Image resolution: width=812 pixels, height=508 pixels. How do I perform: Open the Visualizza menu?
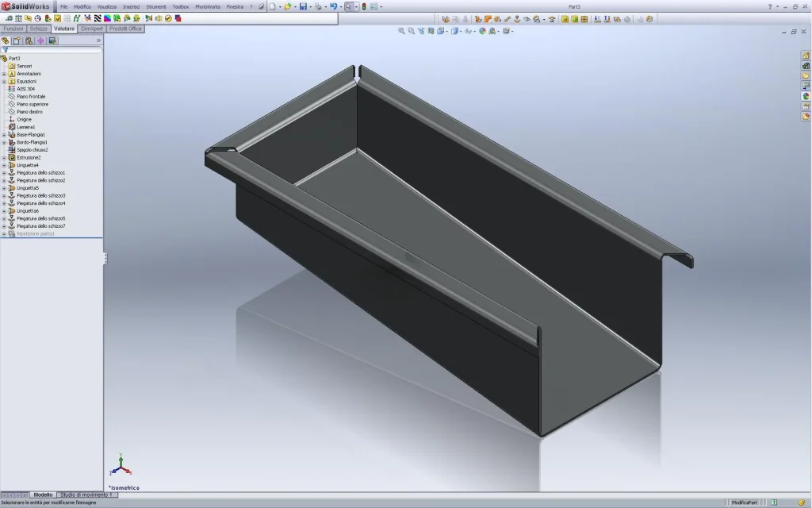[107, 6]
